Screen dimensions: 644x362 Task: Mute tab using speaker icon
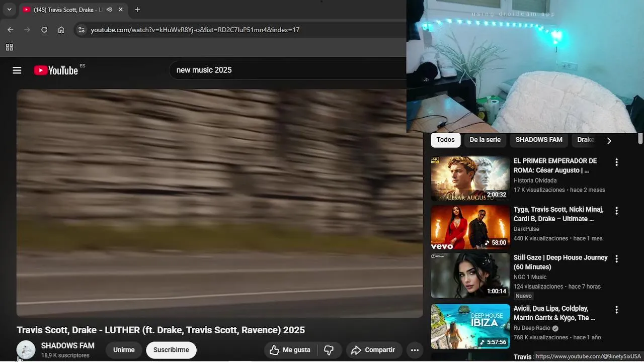pyautogui.click(x=109, y=10)
